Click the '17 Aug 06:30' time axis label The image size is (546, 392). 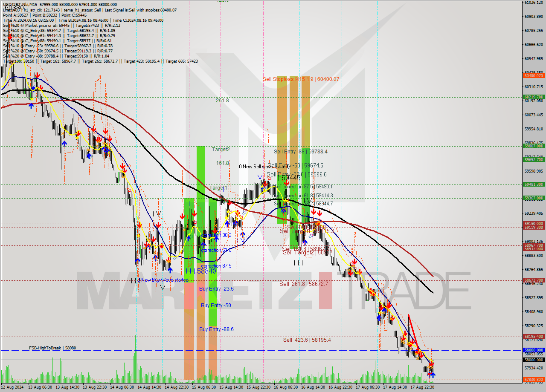click(368, 387)
